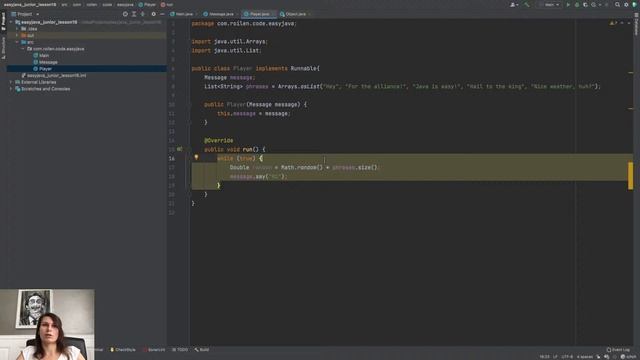Click the yellow warning stripe marker on scrollbar

click(x=631, y=176)
